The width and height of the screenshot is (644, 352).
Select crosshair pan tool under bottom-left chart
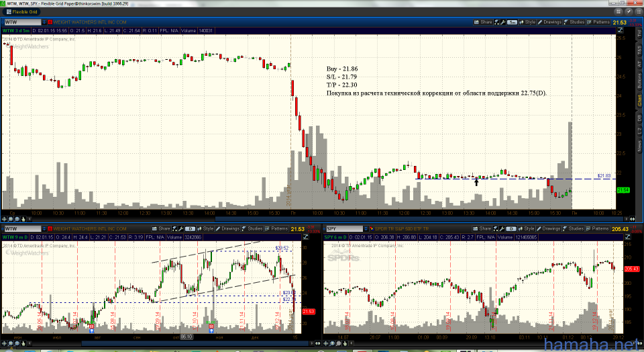[x=5, y=343]
